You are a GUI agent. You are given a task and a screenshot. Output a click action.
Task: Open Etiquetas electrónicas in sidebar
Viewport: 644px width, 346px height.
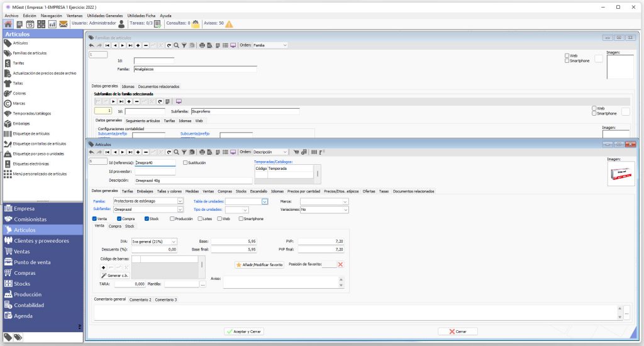click(x=31, y=164)
